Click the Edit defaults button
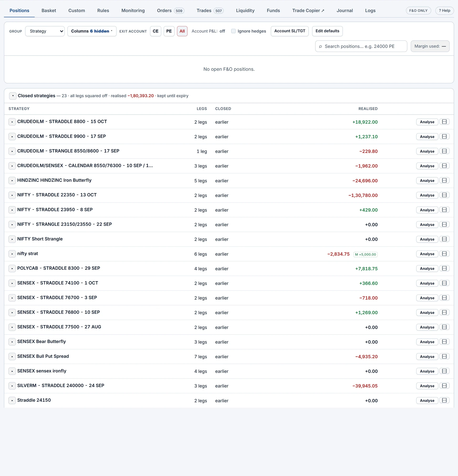The width and height of the screenshot is (458, 476). point(327,31)
